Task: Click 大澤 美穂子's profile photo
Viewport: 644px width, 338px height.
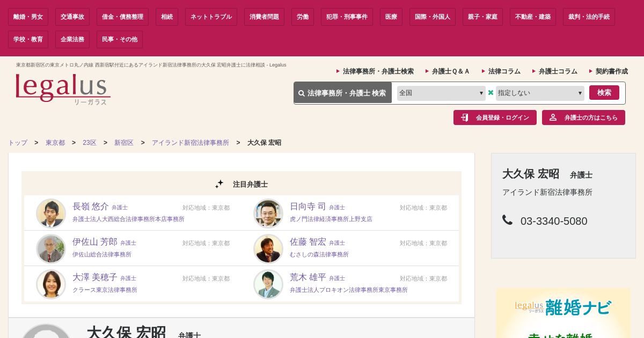Action: tap(51, 284)
